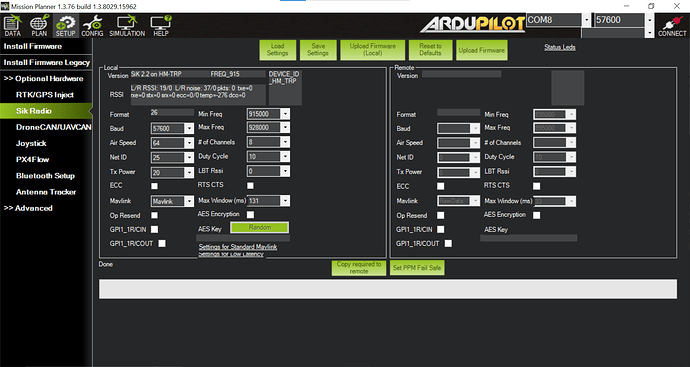Screen dimensions: 690x367
Task: Click Copy required to remote button
Action: pos(359,268)
